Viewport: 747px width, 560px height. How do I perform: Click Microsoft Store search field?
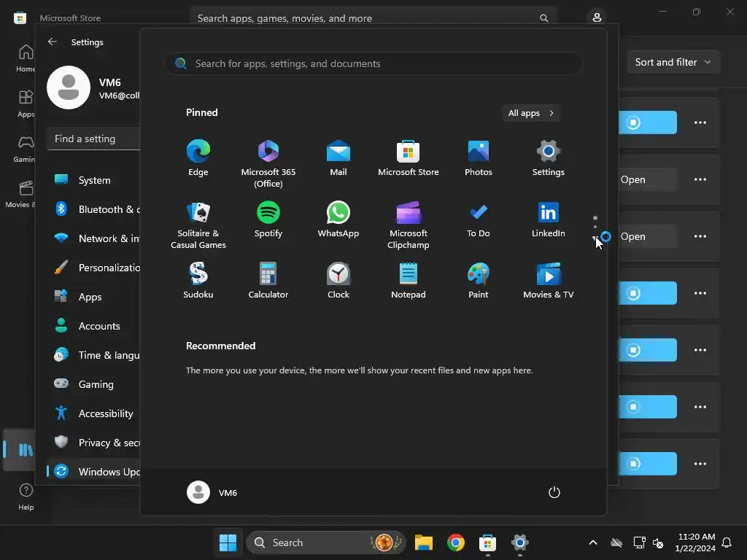[x=373, y=18]
